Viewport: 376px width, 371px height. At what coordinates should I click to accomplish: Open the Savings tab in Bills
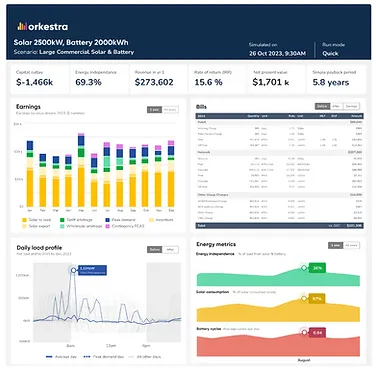click(351, 106)
